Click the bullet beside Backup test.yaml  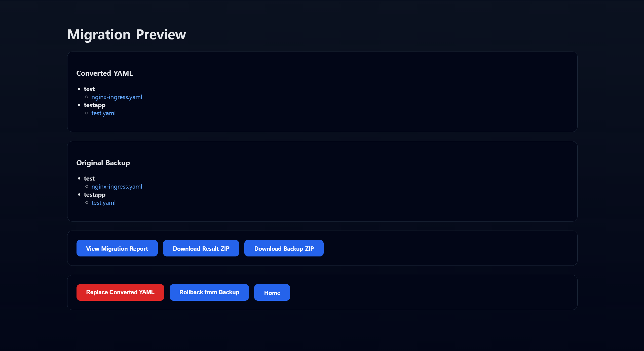(x=87, y=203)
